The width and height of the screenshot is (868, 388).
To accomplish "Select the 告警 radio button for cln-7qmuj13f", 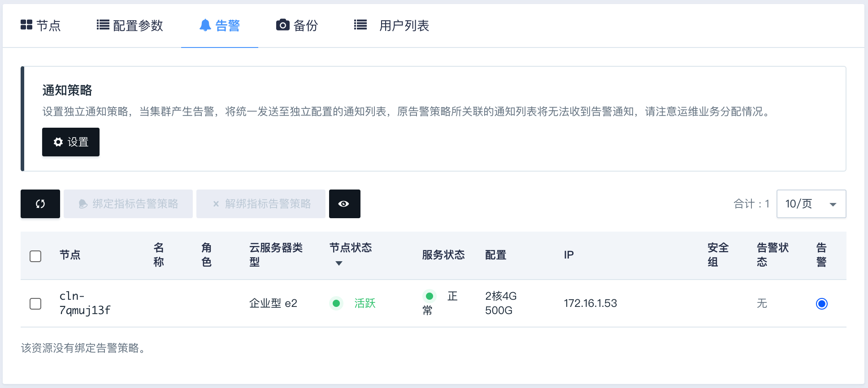I will tap(822, 304).
